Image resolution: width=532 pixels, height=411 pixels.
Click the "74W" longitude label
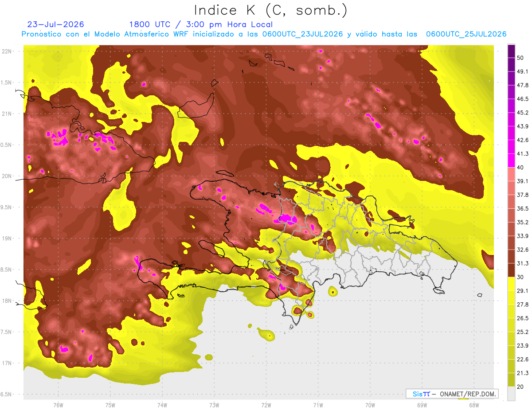(162, 405)
